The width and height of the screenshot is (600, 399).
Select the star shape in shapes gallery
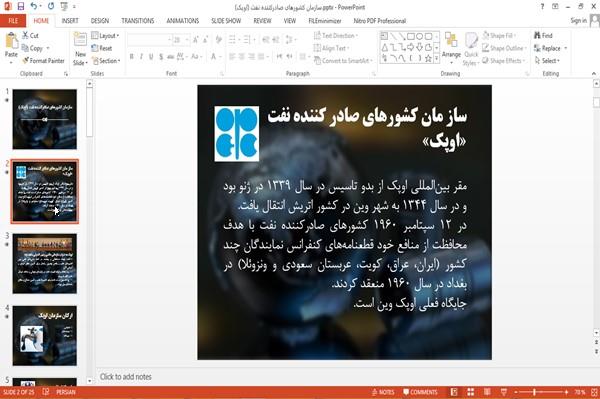click(x=428, y=58)
